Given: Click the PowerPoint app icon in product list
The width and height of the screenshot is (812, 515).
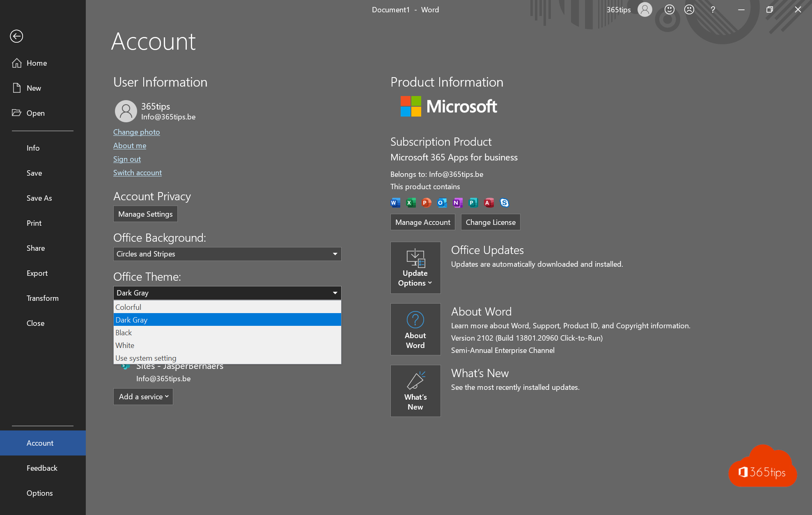Looking at the screenshot, I should pos(426,202).
